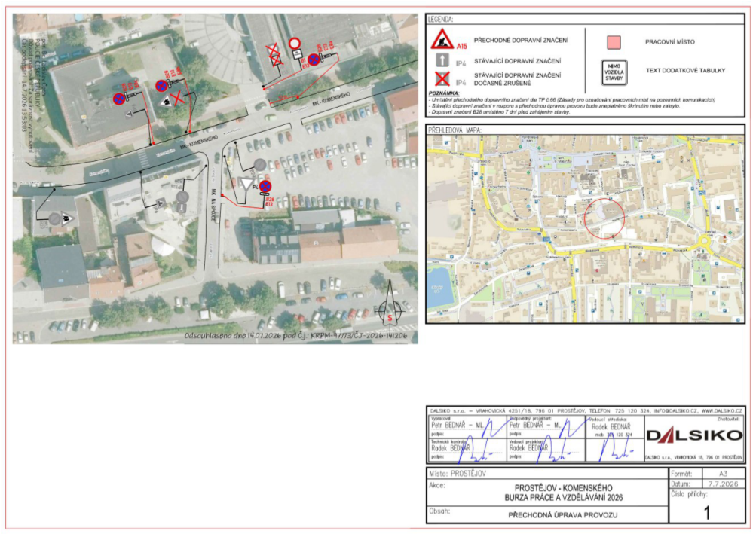Image resolution: width=756 pixels, height=534 pixels.
Task: Select no-stopping sign right of the no-entry sign
Action: pos(314,60)
